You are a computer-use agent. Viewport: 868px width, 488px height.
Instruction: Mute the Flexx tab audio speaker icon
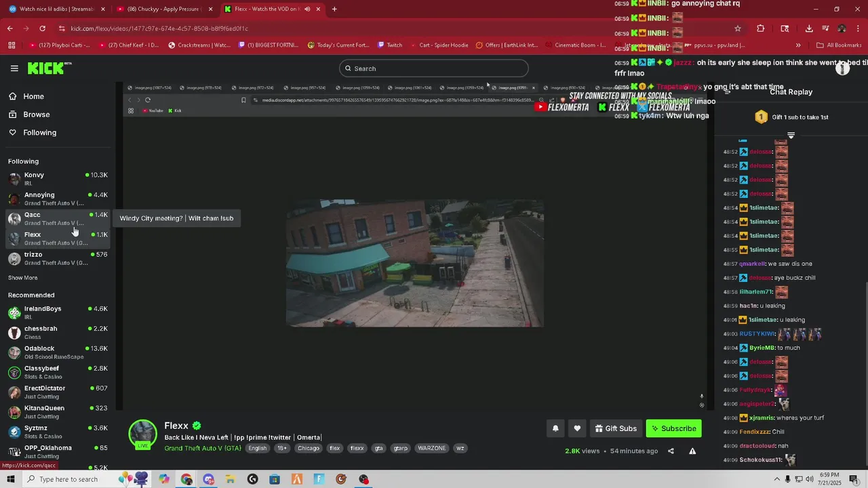307,9
